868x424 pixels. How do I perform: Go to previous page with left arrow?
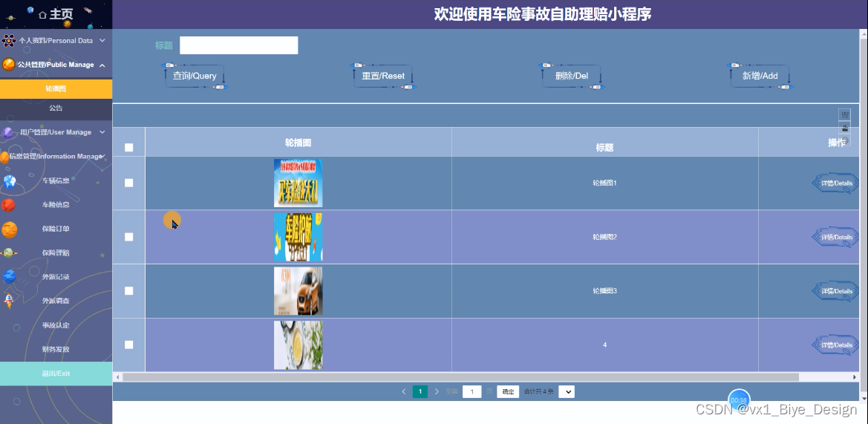point(403,391)
